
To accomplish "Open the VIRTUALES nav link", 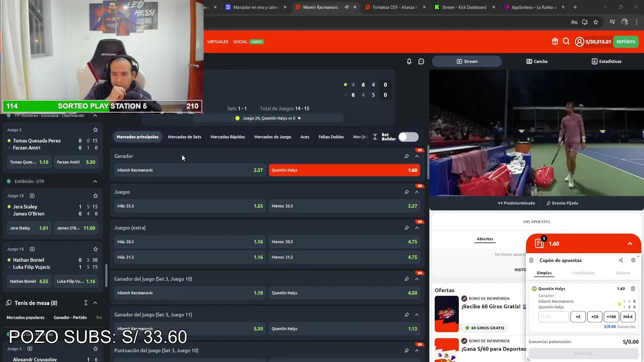I will click(217, 42).
